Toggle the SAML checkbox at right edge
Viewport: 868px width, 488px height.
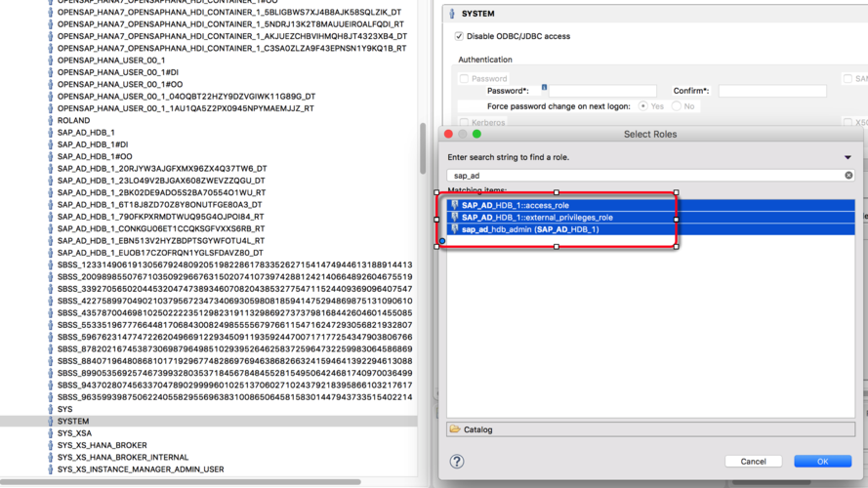[847, 78]
